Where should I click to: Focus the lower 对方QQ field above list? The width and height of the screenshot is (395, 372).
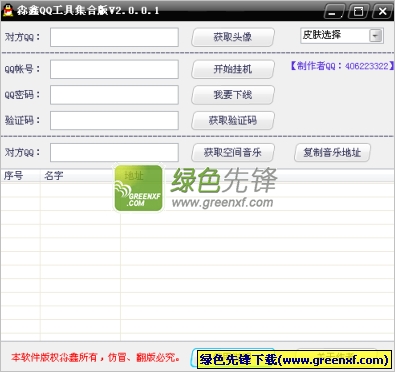pyautogui.click(x=114, y=153)
